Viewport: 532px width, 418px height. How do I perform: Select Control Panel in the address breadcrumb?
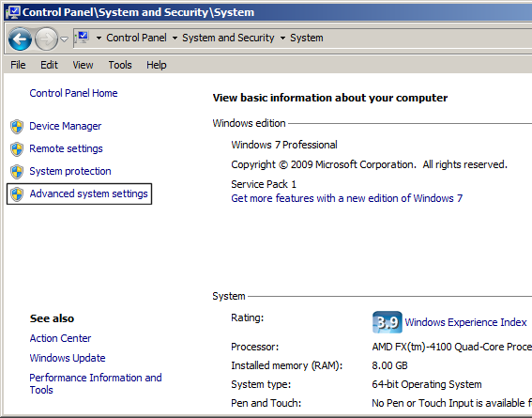tap(136, 38)
